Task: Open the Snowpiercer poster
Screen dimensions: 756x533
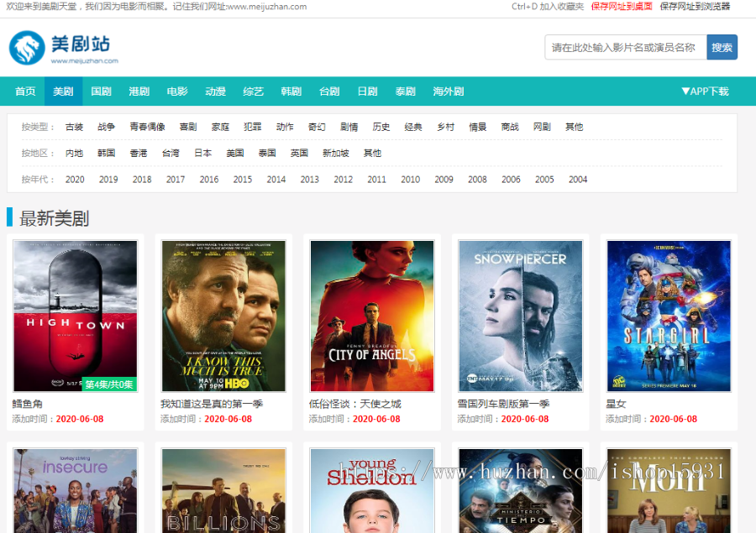Action: 520,316
